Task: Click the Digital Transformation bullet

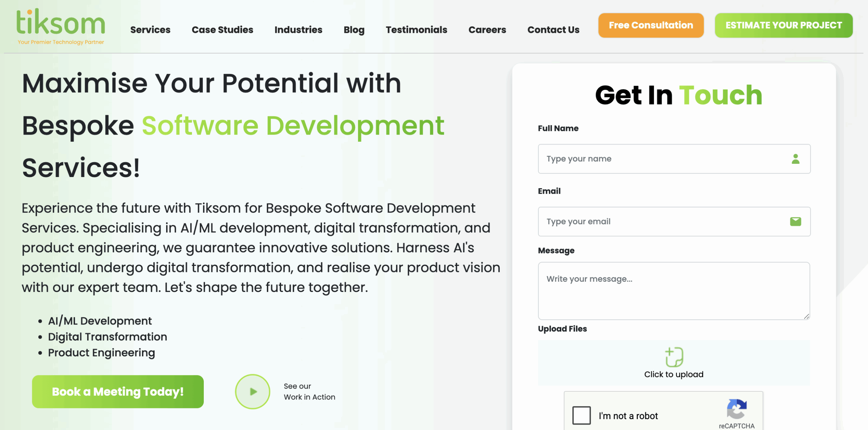Action: tap(107, 337)
